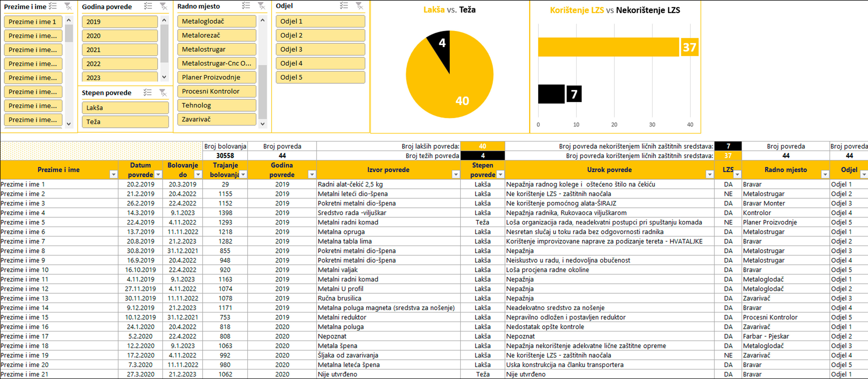
Task: Clear filter on Odjel slicer
Action: pos(360,5)
